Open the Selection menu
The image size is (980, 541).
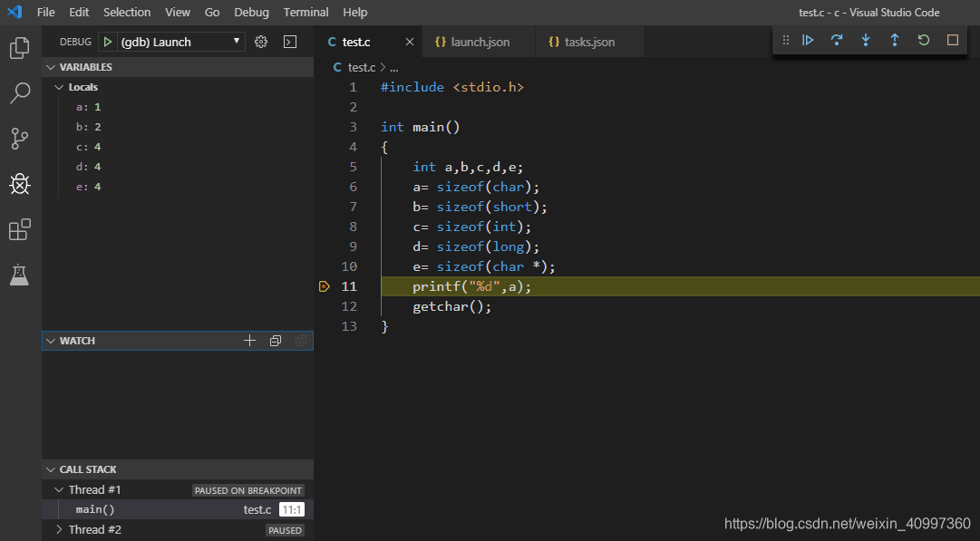click(127, 12)
